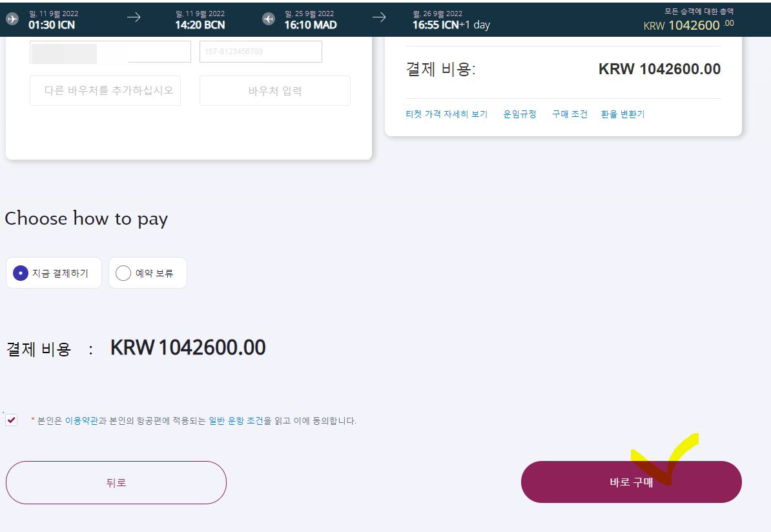771x532 pixels.
Task: Uncheck the terms agreement checkbox
Action: [12, 420]
